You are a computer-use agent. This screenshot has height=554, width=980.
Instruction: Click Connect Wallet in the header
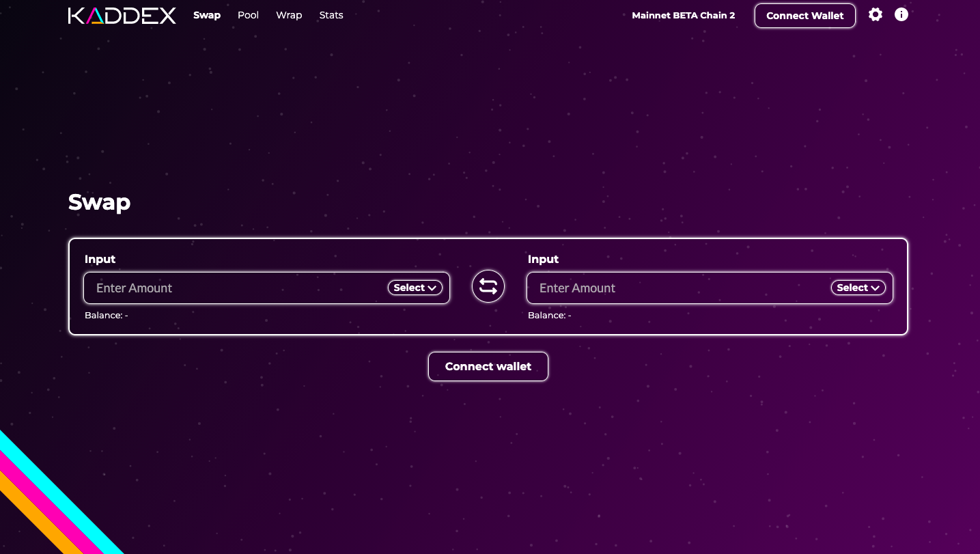coord(805,16)
